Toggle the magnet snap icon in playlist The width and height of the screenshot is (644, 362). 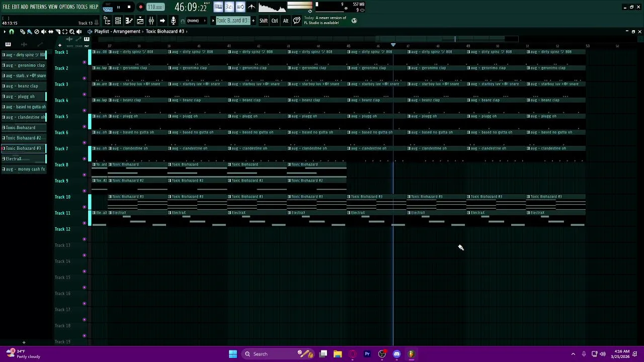point(12,32)
